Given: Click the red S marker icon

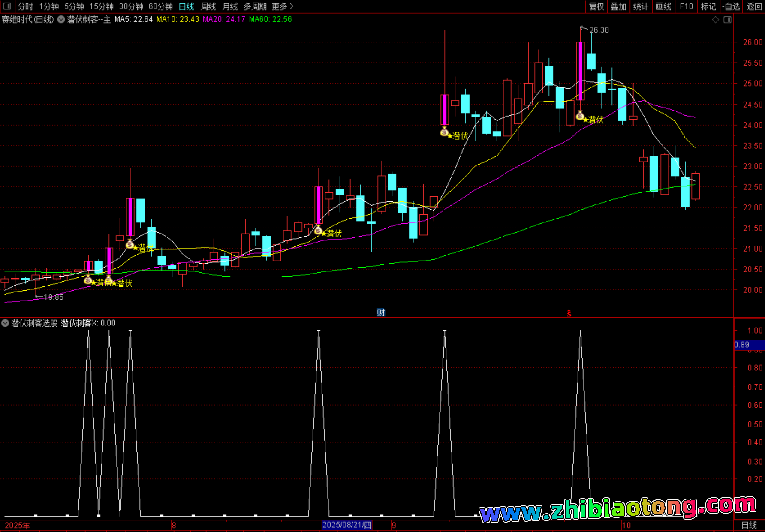Looking at the screenshot, I should click(x=569, y=313).
